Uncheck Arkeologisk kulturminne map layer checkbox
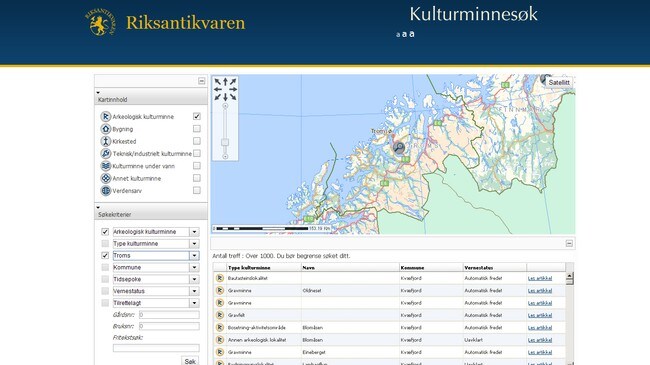This screenshot has width=650, height=365. coord(197,117)
